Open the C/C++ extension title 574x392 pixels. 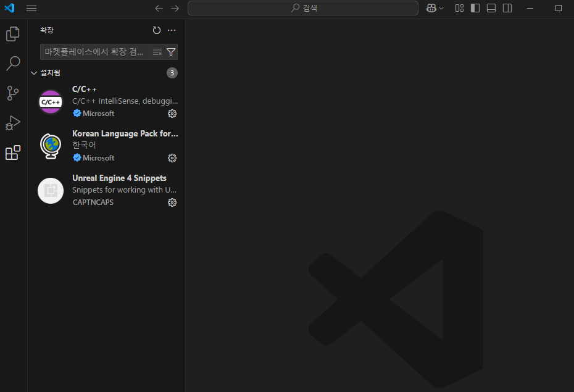pos(85,90)
